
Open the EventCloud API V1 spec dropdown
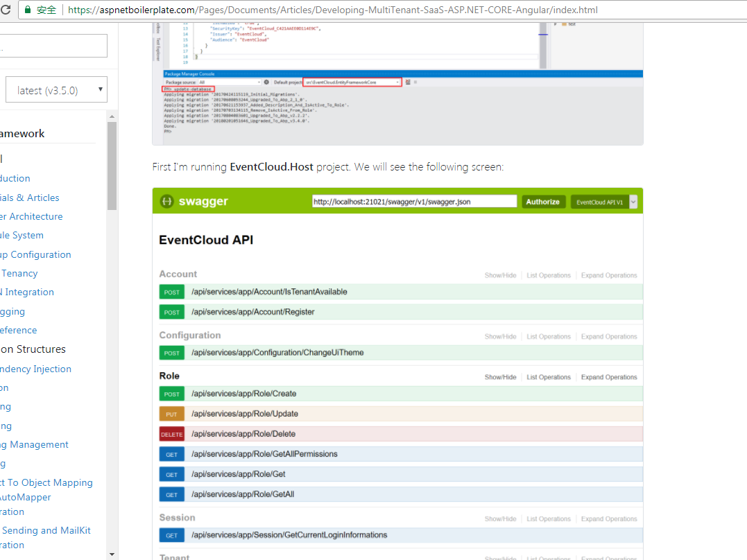point(603,201)
